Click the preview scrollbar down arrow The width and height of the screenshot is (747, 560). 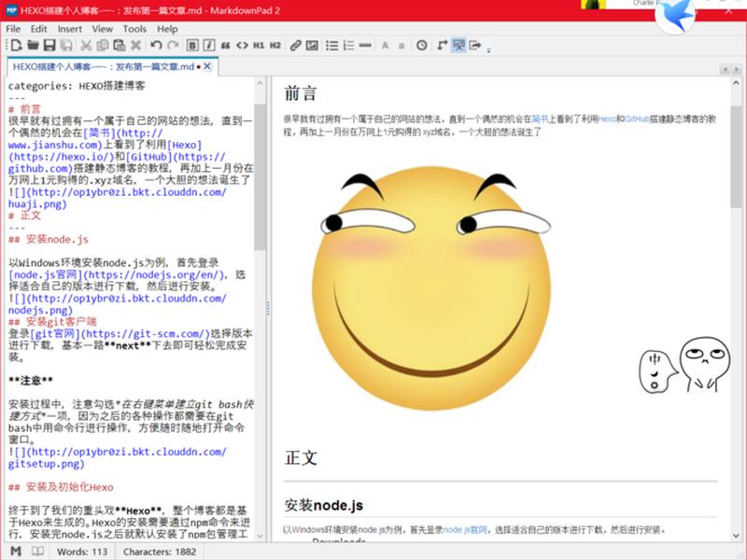pos(736,536)
